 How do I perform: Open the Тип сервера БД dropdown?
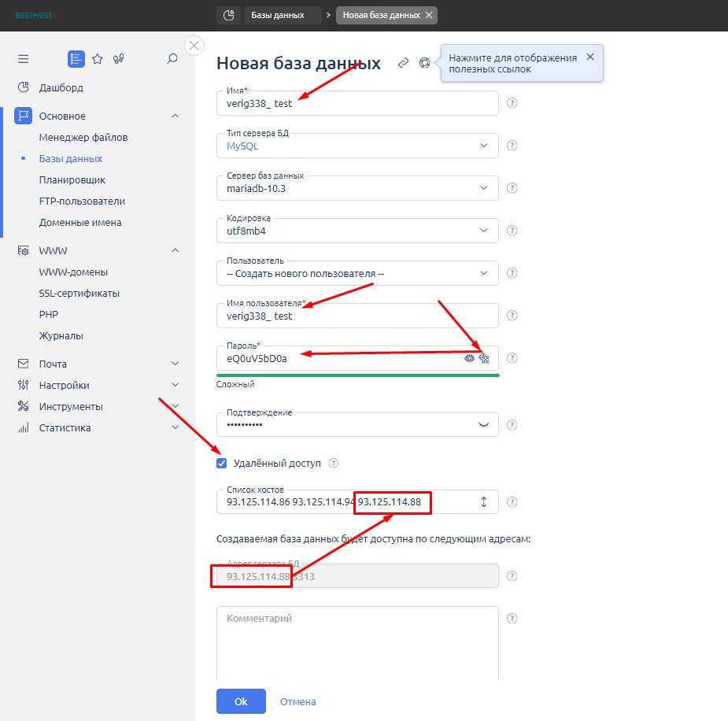357,146
